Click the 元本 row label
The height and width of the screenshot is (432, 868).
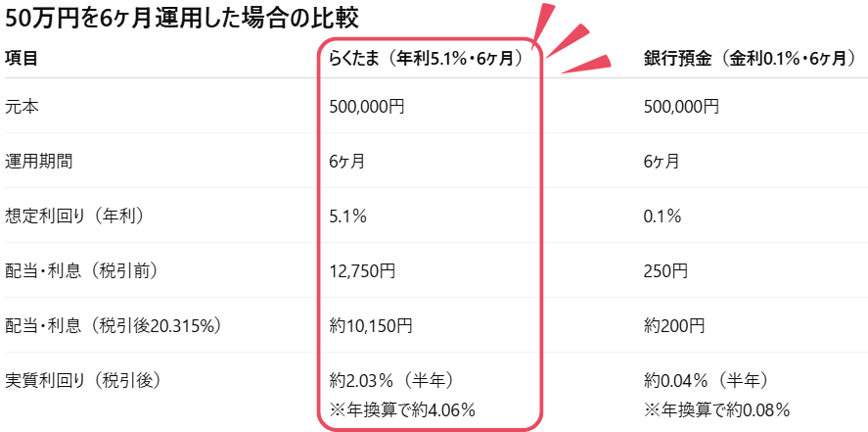click(22, 106)
